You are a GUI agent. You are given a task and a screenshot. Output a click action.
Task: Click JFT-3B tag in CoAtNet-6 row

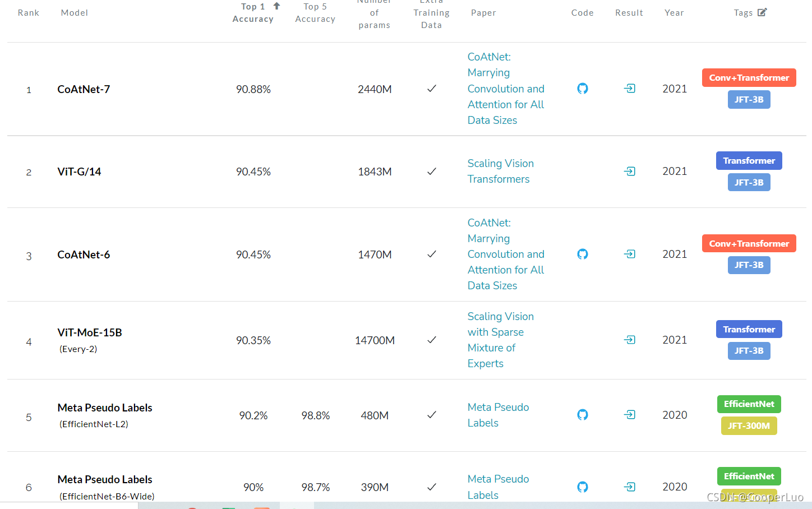(749, 265)
